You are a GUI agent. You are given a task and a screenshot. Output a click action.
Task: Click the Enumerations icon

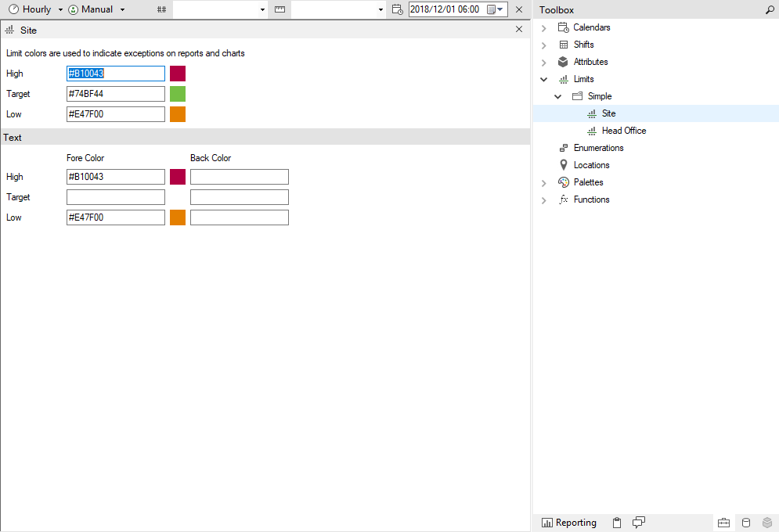[564, 148]
